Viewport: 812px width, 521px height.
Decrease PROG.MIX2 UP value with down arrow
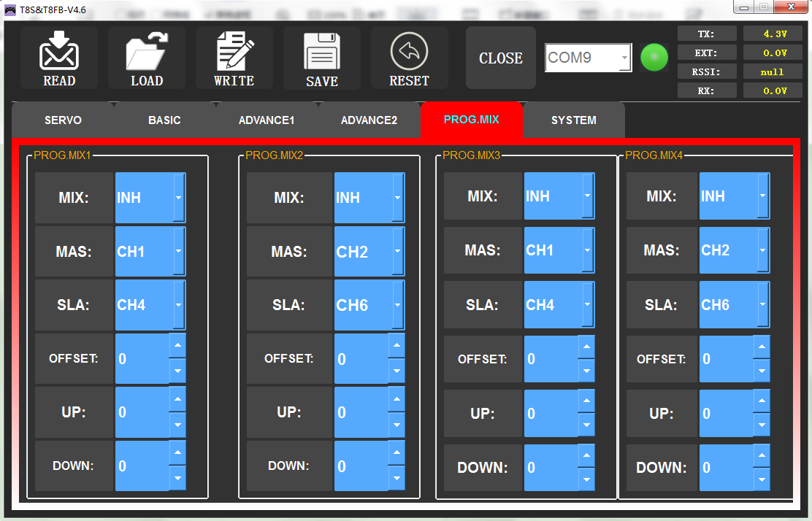397,425
